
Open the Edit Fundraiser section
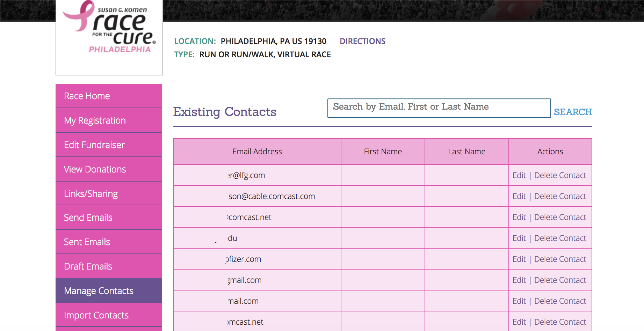point(94,145)
